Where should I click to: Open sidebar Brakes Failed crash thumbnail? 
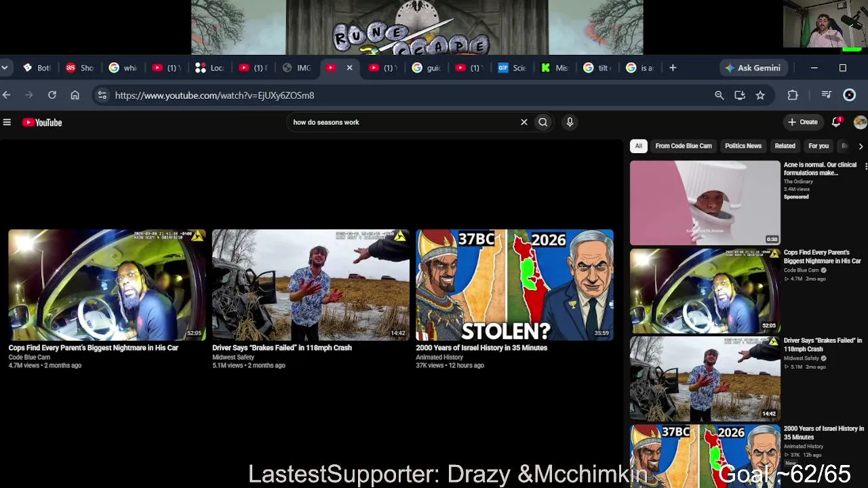(705, 379)
